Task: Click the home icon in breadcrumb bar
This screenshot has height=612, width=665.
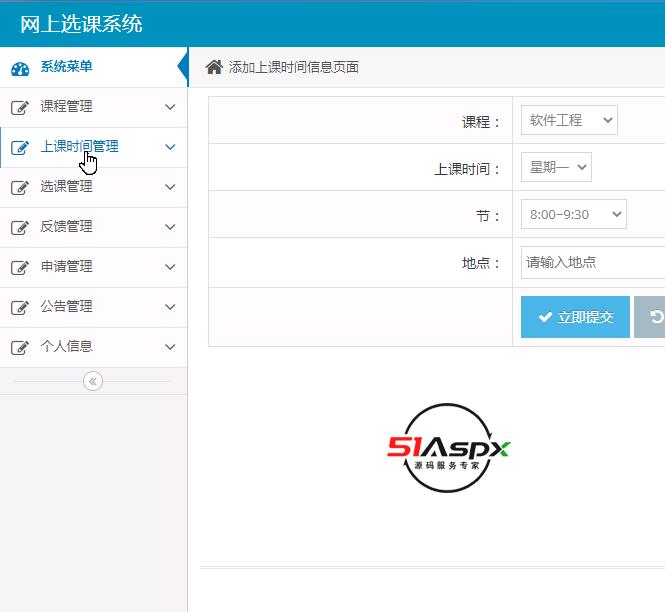Action: pyautogui.click(x=213, y=67)
